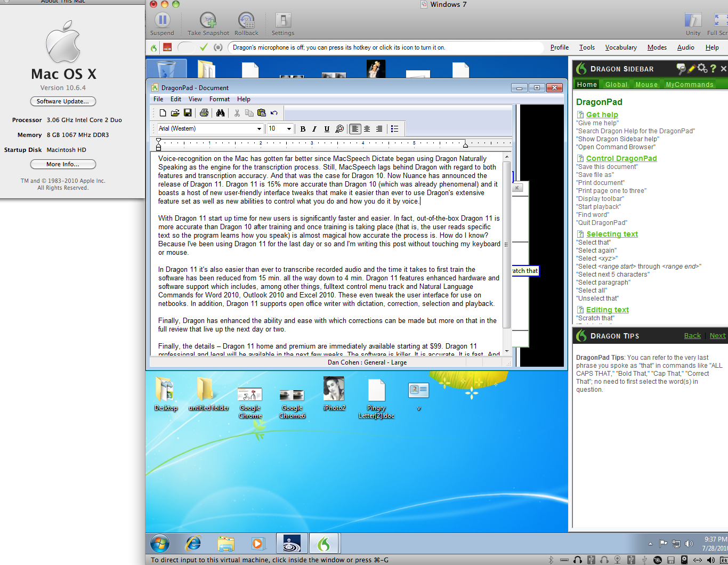Open DragonPad Edit menu
728x565 pixels.
pos(176,99)
